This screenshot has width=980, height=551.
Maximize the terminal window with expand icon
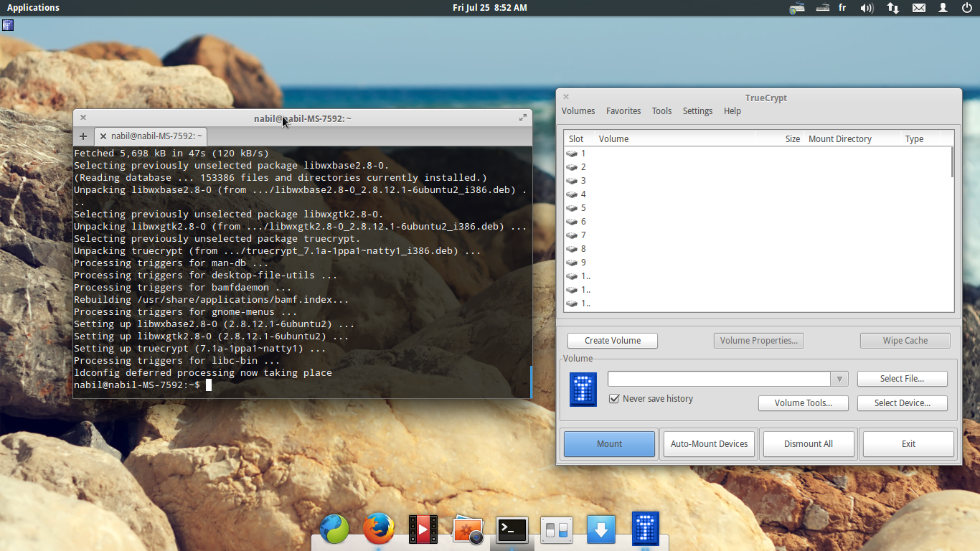(522, 118)
